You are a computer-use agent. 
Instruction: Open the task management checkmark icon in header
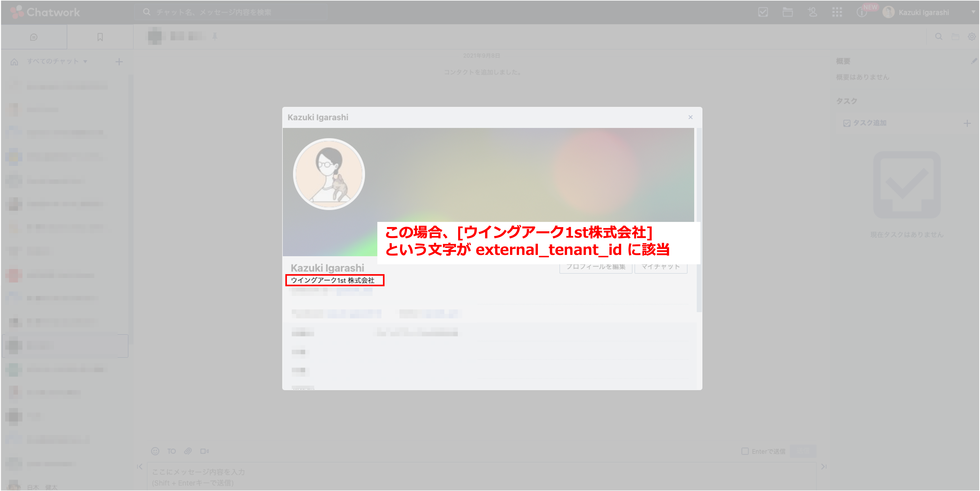point(763,12)
